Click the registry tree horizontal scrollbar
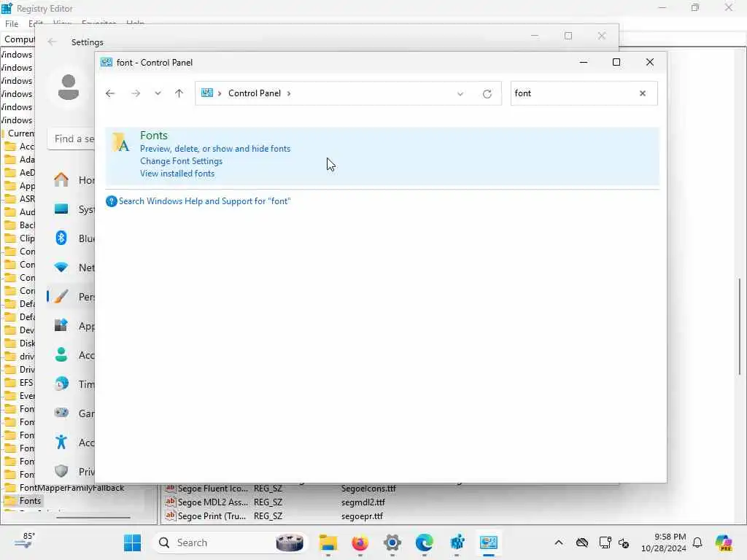 click(x=93, y=517)
